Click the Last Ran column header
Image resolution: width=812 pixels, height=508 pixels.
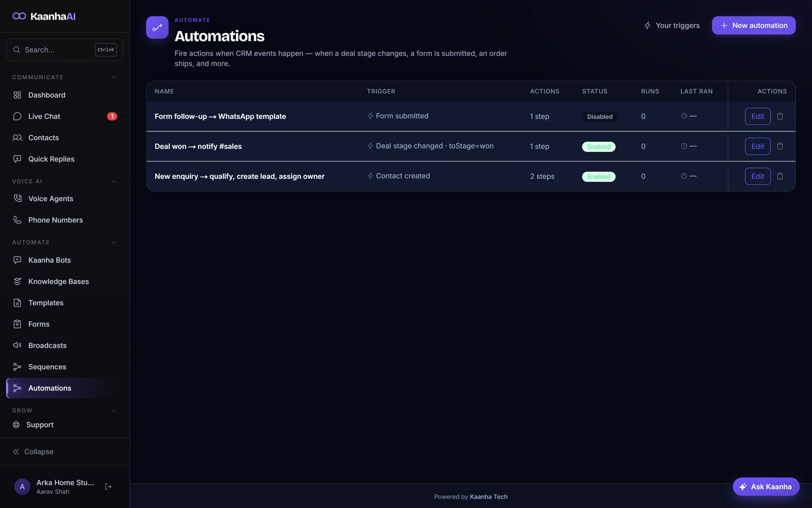[x=696, y=91]
